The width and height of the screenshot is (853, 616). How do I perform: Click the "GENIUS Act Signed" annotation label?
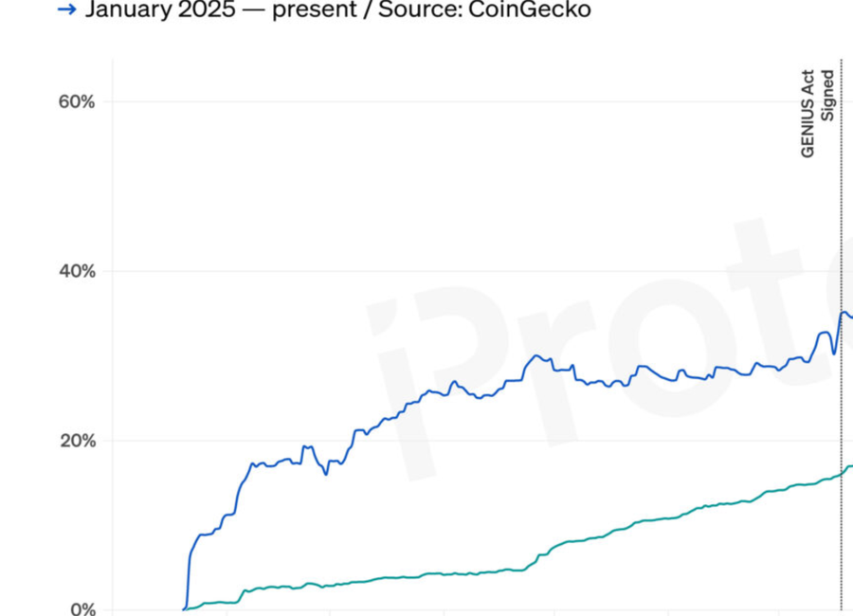point(818,113)
